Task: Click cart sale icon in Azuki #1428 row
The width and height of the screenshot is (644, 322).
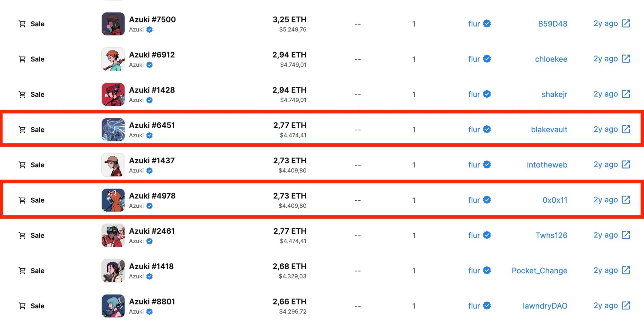Action: (22, 94)
